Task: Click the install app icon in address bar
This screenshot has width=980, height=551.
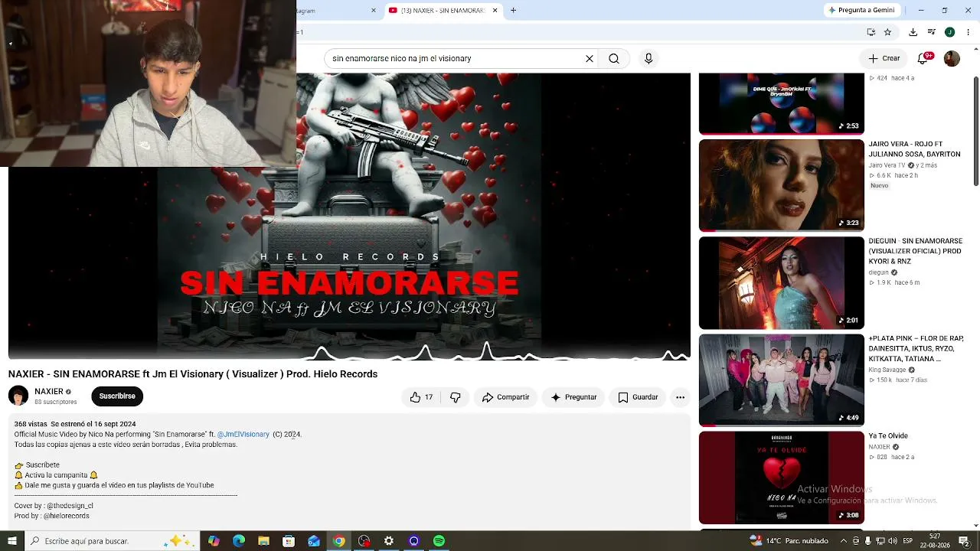Action: tap(871, 32)
